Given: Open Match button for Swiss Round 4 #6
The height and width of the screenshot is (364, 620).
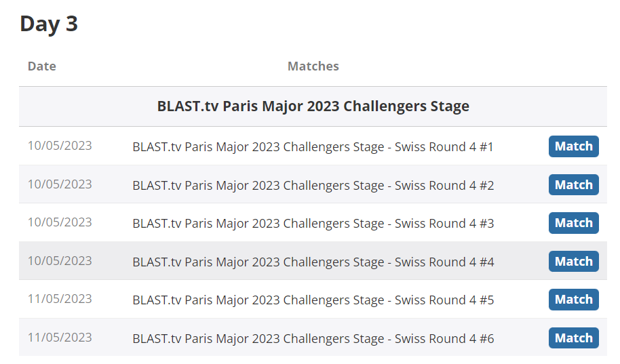Looking at the screenshot, I should 573,338.
